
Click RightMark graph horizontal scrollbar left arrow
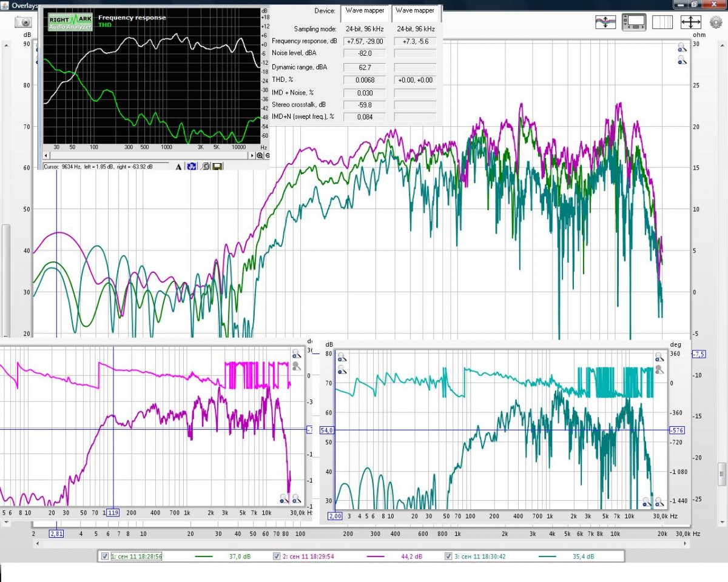point(46,156)
